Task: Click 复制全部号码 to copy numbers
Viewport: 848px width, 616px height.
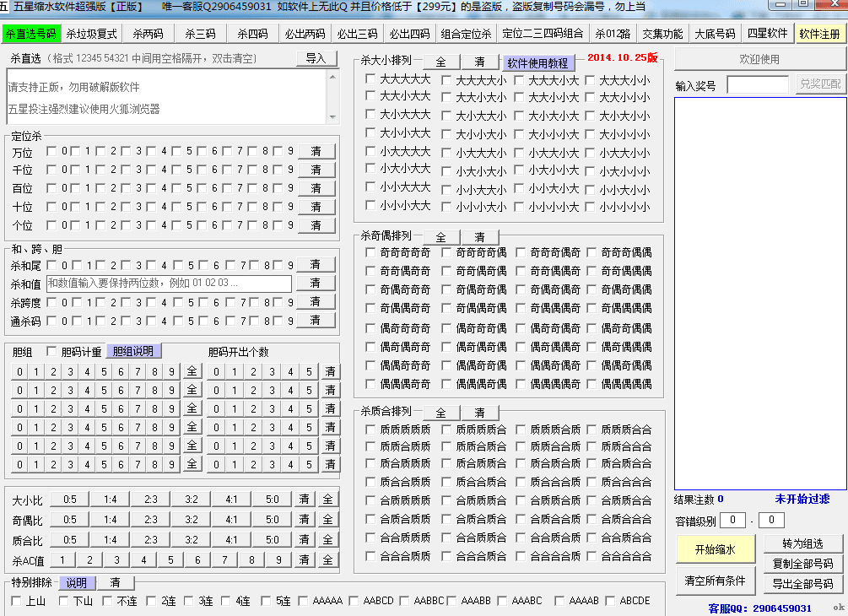Action: click(802, 564)
